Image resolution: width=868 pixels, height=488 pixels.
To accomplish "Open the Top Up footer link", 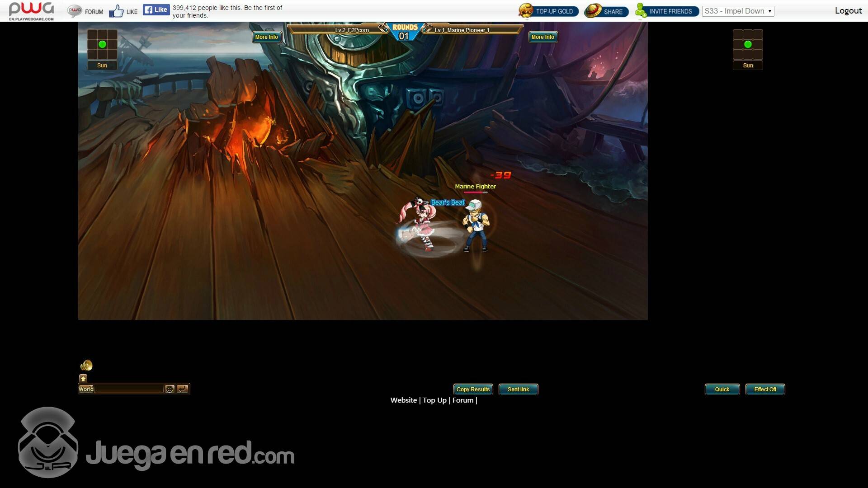I will (x=434, y=400).
